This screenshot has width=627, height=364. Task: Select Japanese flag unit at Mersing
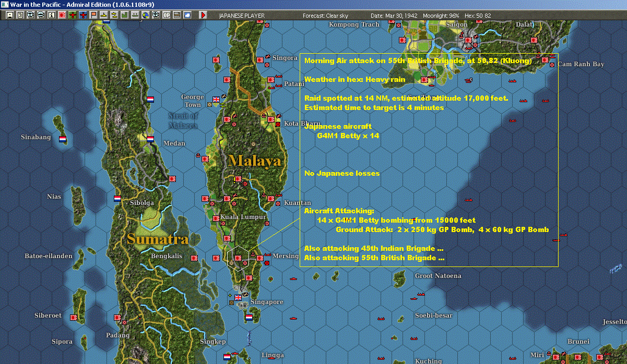pos(260,258)
